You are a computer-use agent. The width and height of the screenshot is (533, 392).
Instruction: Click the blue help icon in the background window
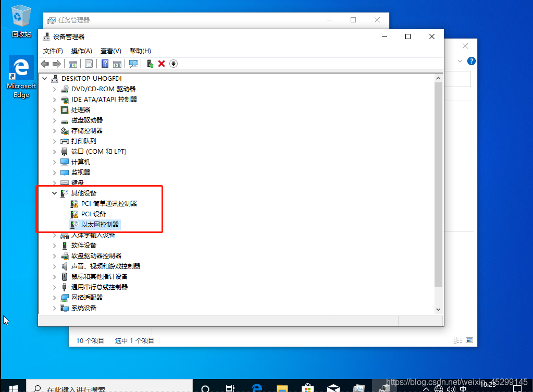tap(472, 61)
